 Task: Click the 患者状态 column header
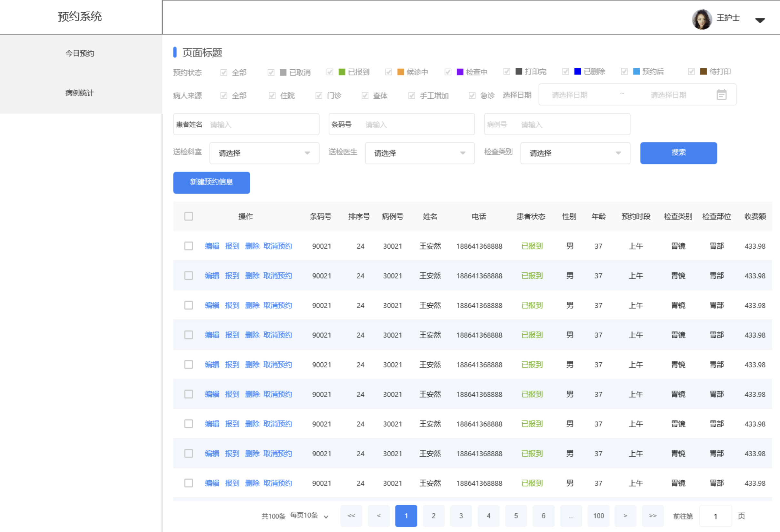(x=531, y=216)
